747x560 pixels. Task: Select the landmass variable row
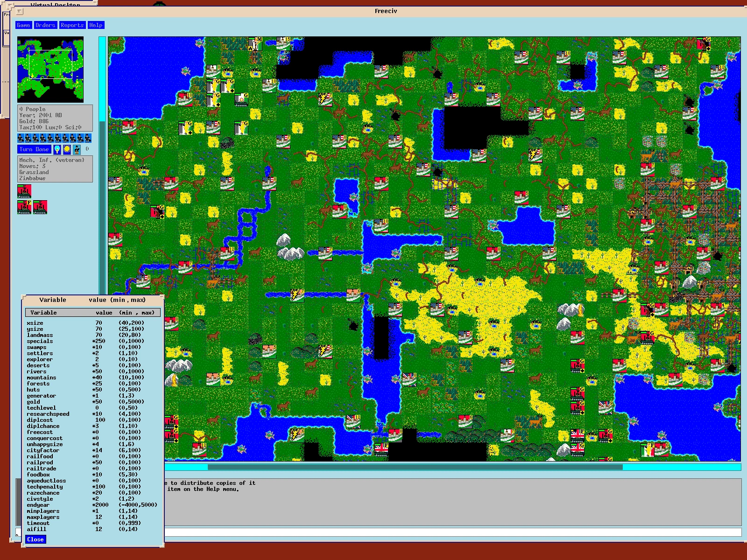(92, 335)
